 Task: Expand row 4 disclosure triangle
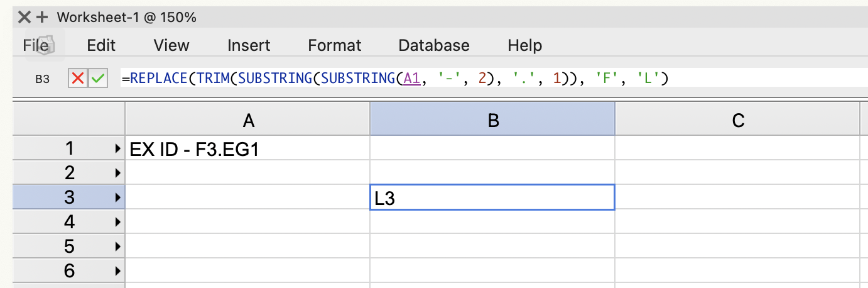(117, 222)
